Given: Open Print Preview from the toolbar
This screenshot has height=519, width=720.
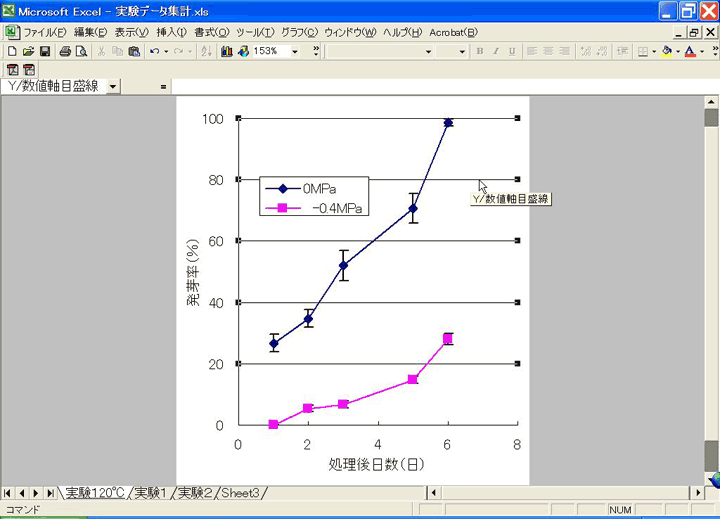Looking at the screenshot, I should pos(81,51).
